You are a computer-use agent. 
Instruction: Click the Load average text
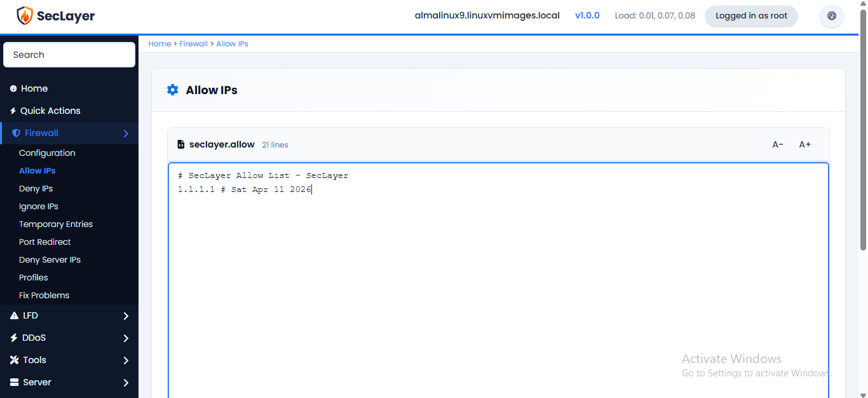655,16
